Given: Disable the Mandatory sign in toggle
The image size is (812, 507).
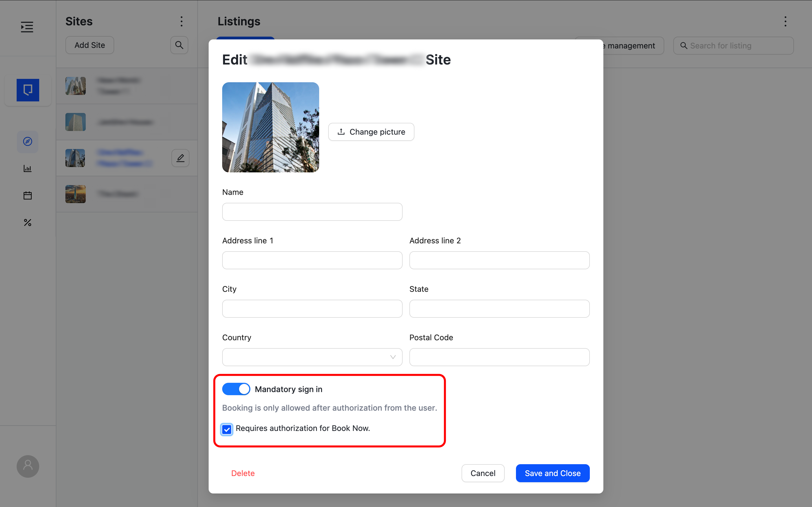Looking at the screenshot, I should pyautogui.click(x=236, y=389).
